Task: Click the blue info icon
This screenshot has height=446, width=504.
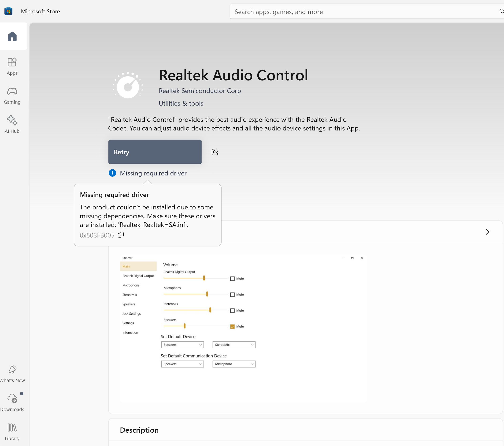Action: tap(112, 173)
